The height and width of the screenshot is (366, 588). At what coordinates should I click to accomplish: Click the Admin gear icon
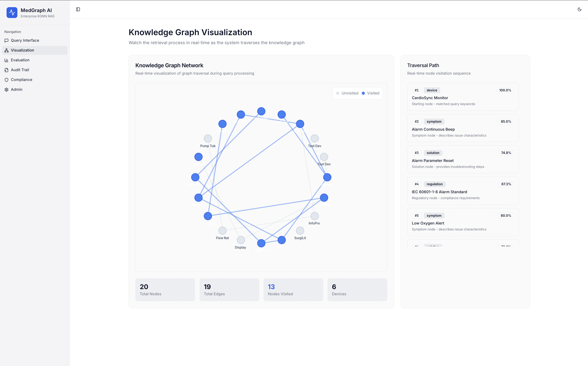(x=7, y=90)
